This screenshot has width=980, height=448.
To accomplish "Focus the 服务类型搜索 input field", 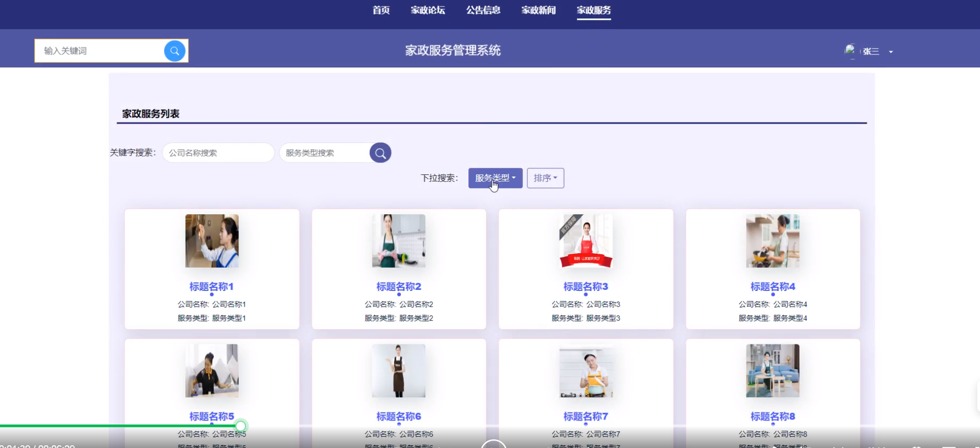I will tap(324, 153).
